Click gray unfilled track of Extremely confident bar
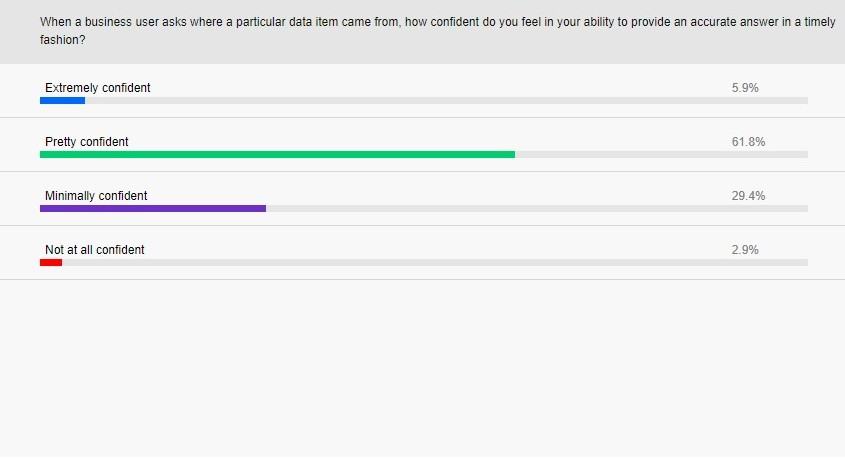The image size is (845, 460). 446,101
